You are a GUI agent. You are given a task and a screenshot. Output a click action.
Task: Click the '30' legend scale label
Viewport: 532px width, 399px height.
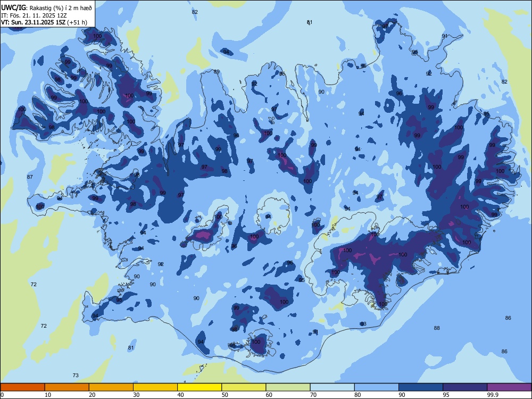click(136, 395)
